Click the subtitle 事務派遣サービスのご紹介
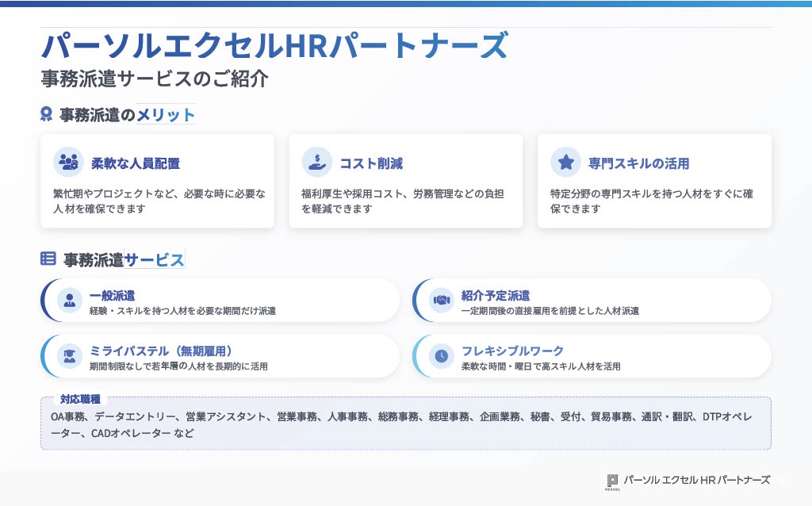 (155, 79)
